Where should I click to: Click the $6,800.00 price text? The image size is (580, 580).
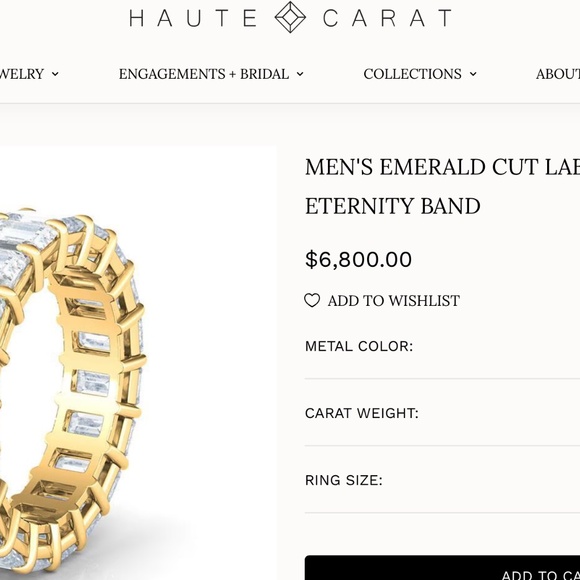358,259
